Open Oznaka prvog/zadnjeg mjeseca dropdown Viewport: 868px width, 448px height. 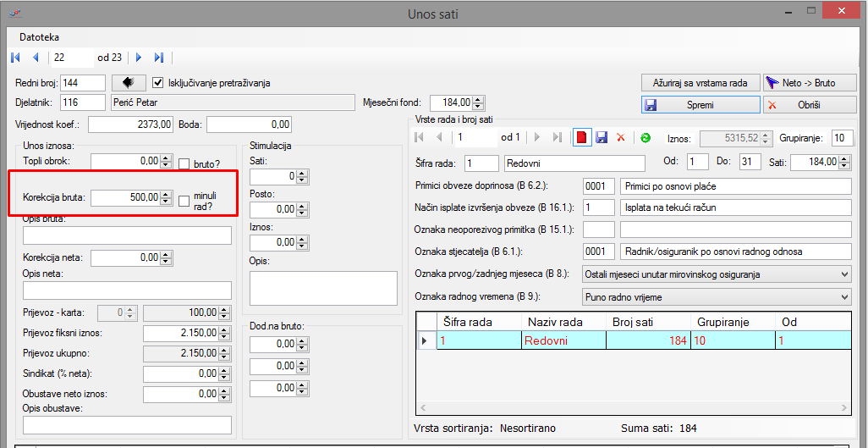844,274
